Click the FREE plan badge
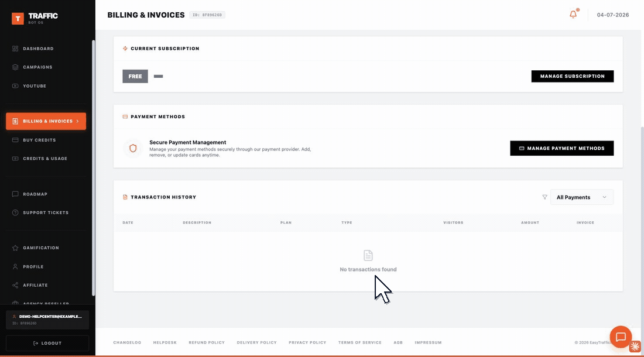Viewport: 644px width, 357px height. coord(135,76)
